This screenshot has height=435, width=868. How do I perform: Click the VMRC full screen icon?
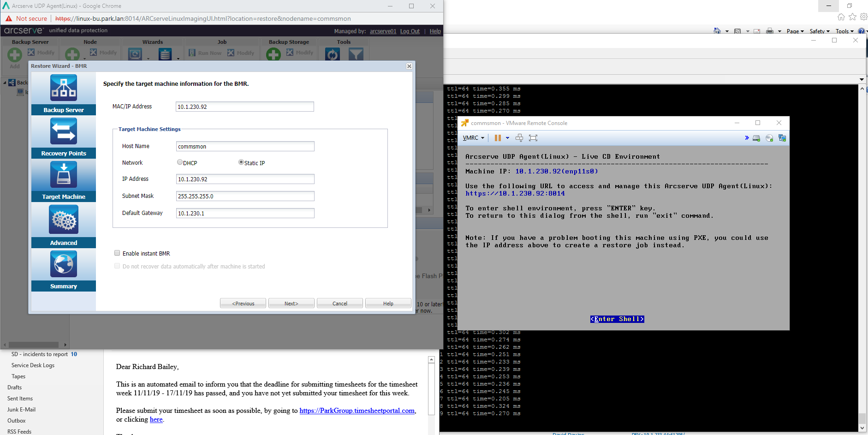[534, 137]
